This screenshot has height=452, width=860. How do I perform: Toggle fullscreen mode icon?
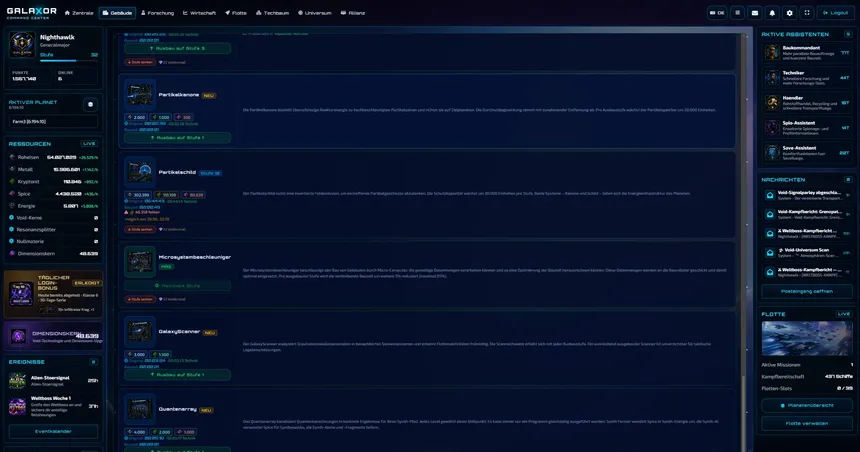point(807,13)
